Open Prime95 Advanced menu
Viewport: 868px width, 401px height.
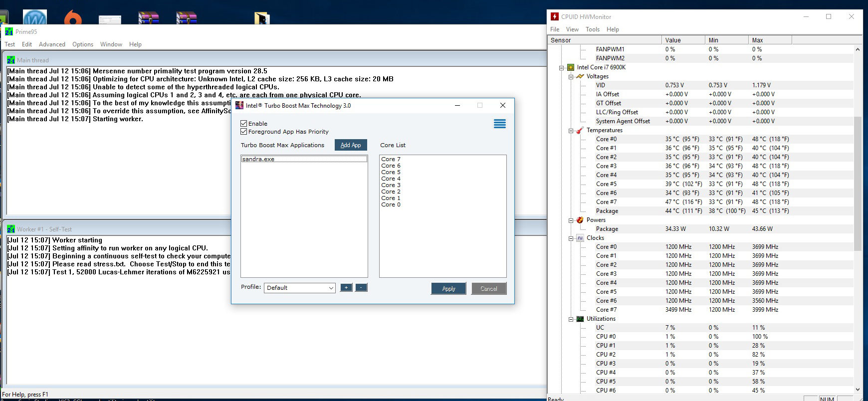52,44
